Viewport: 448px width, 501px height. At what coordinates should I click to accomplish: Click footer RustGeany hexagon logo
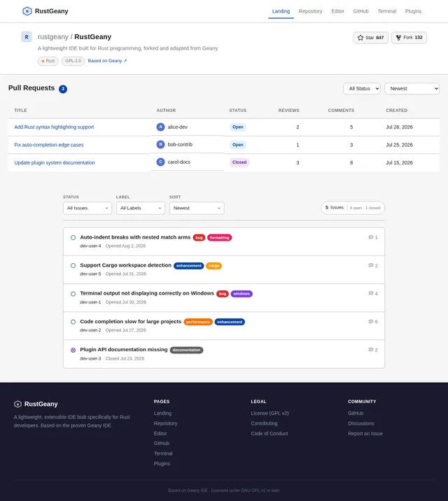[18, 404]
